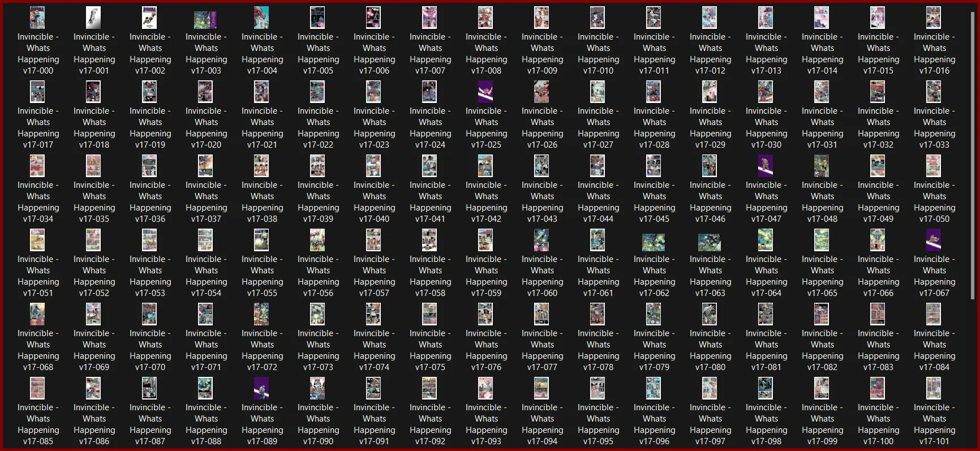Click the label ending v17-044
The image size is (980, 451).
(599, 202)
